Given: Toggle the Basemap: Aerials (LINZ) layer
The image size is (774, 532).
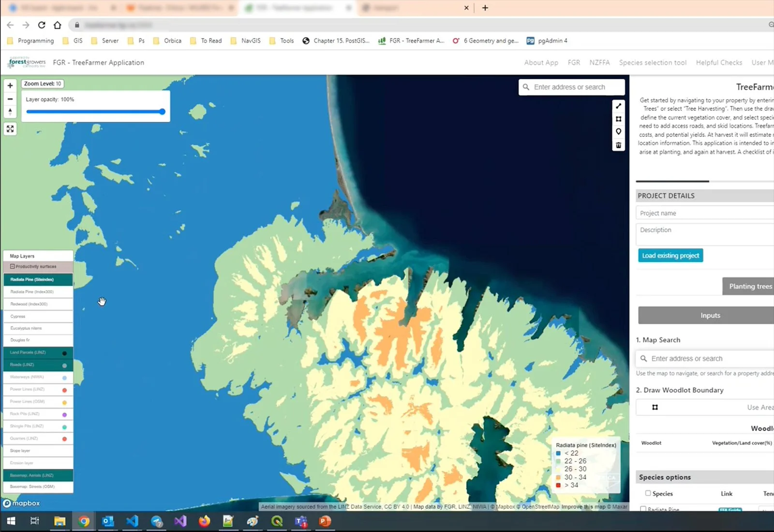Looking at the screenshot, I should 38,475.
